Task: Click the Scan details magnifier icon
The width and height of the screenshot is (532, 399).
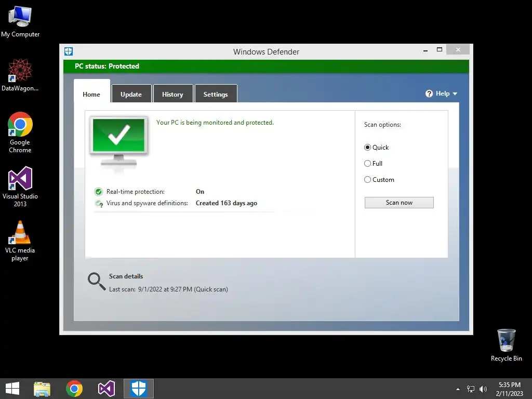Action: pyautogui.click(x=97, y=282)
